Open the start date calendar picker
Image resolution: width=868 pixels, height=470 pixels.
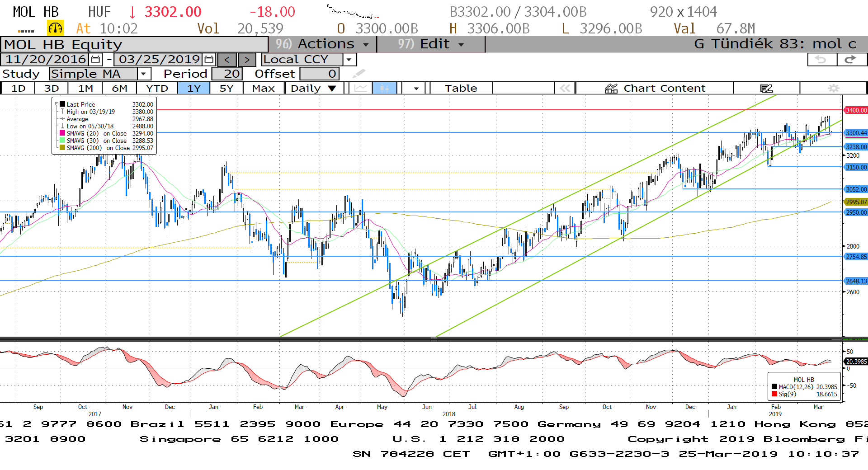coord(95,59)
